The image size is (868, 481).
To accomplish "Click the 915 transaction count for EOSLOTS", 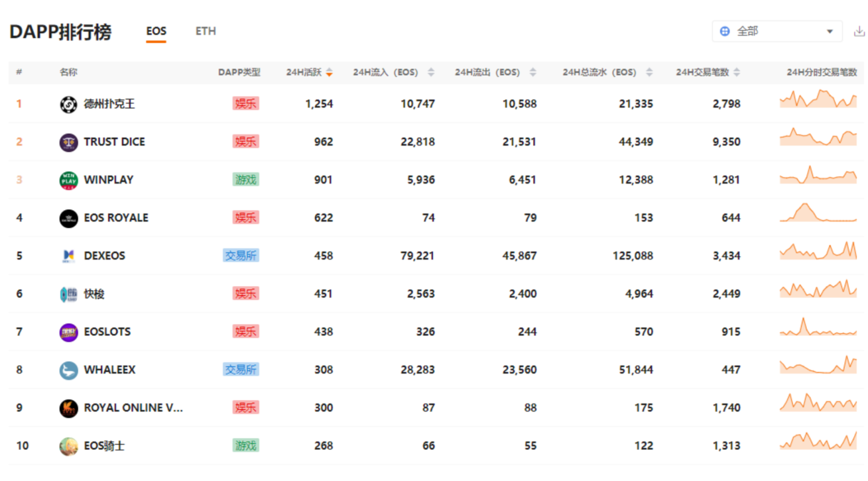I will pyautogui.click(x=731, y=332).
